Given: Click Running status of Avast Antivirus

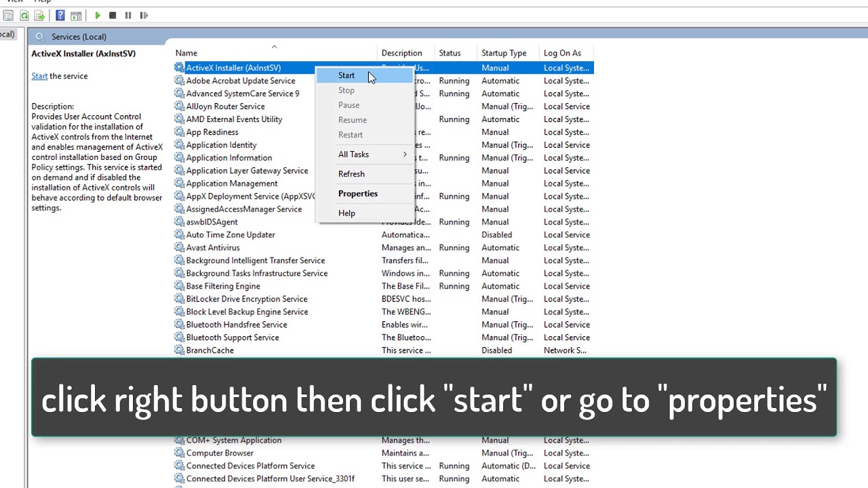Looking at the screenshot, I should click(x=454, y=247).
